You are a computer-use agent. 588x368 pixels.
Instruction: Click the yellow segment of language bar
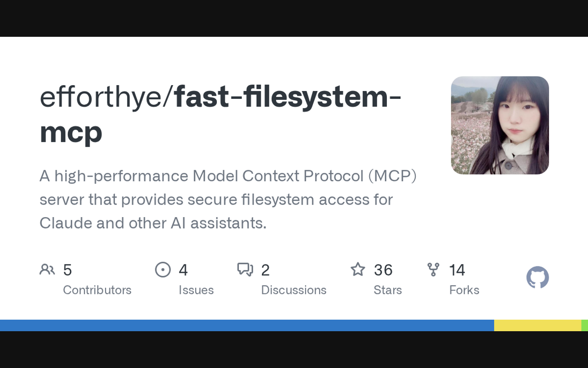click(x=537, y=325)
